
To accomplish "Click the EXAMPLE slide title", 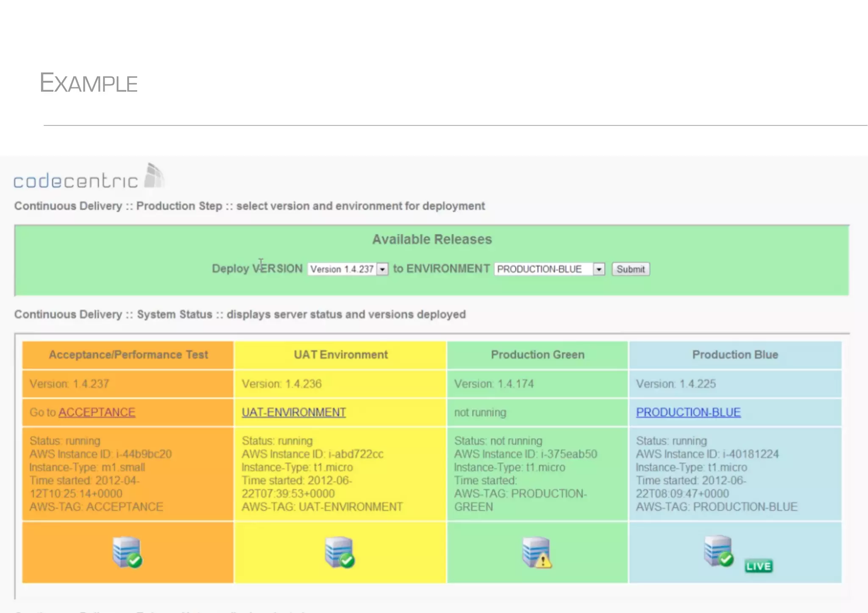I will click(89, 83).
